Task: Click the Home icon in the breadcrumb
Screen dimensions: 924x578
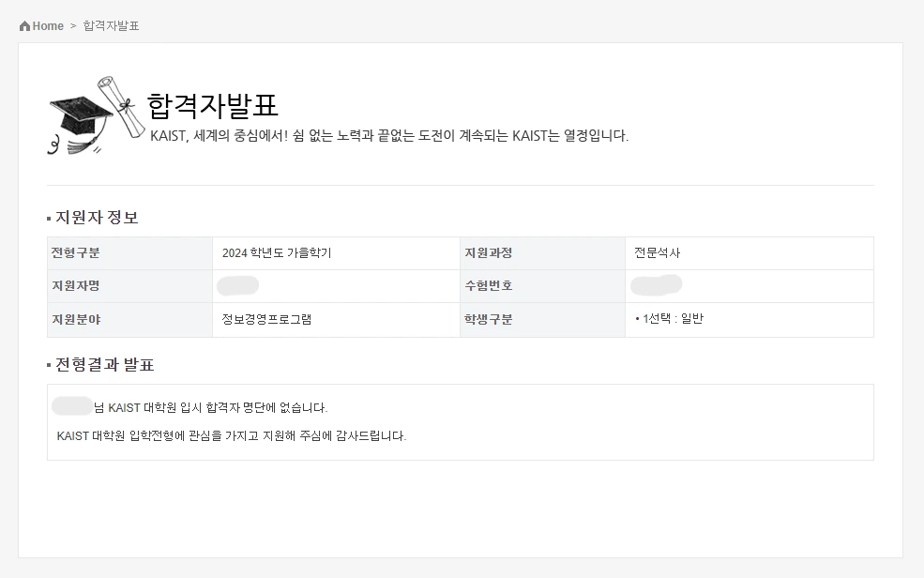Action: pos(23,25)
